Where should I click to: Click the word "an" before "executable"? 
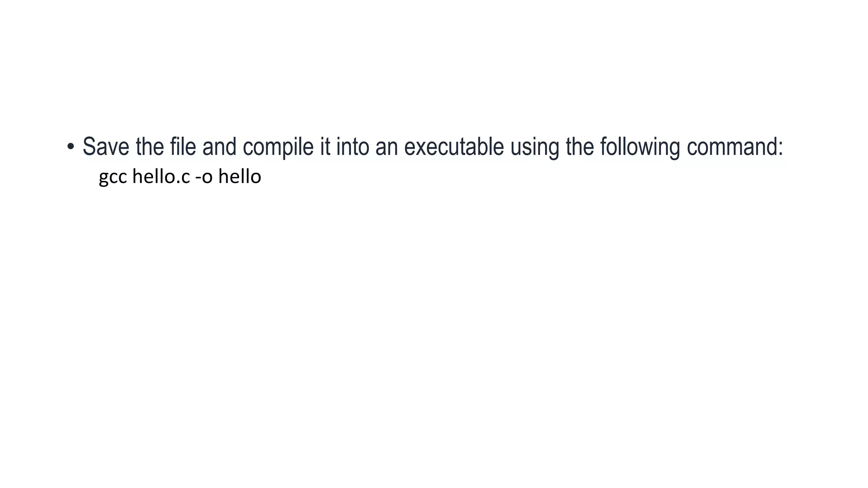(387, 147)
